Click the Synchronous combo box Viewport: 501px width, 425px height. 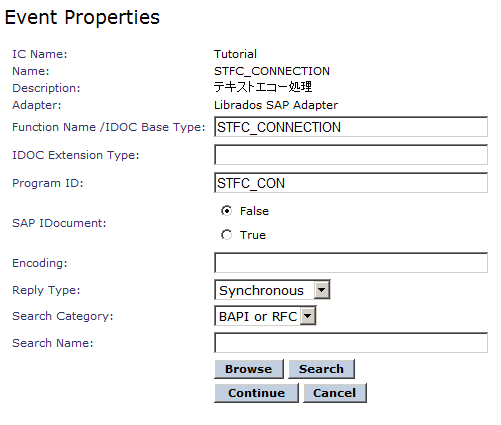pos(272,290)
